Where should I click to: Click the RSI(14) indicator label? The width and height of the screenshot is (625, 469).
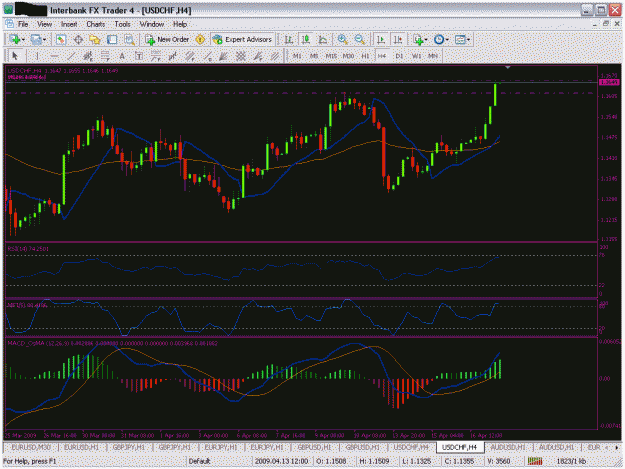click(x=28, y=249)
